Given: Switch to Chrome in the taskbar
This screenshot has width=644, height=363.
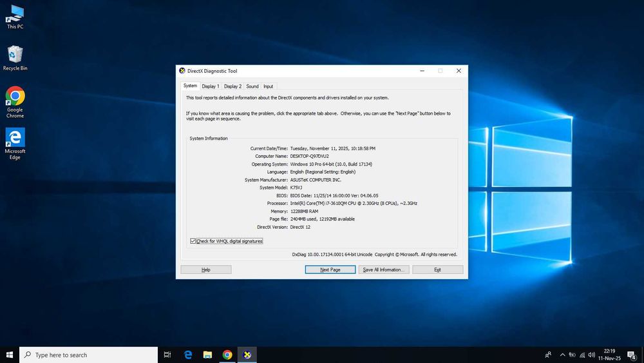Looking at the screenshot, I should [227, 355].
